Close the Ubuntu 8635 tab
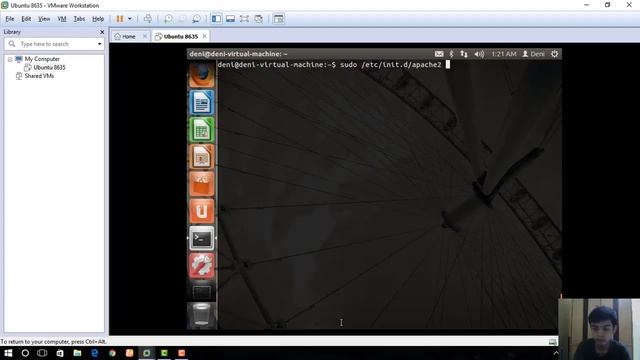The image size is (640, 360). coord(204,36)
